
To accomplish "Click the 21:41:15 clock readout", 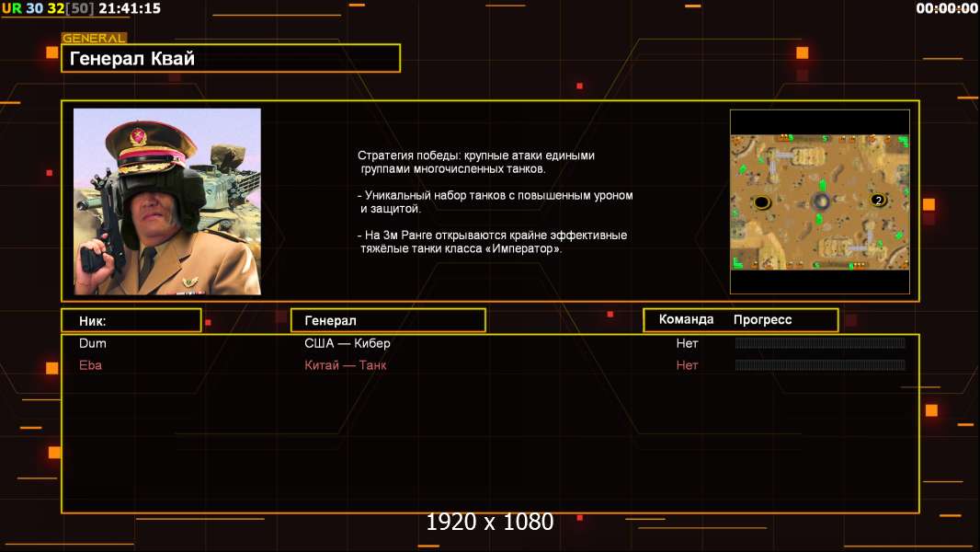I will [130, 8].
